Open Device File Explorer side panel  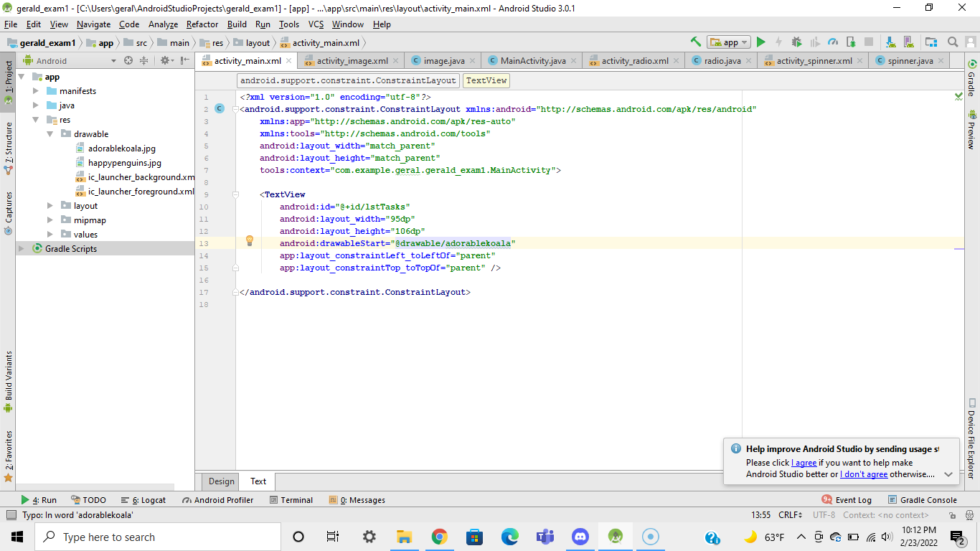tap(971, 438)
